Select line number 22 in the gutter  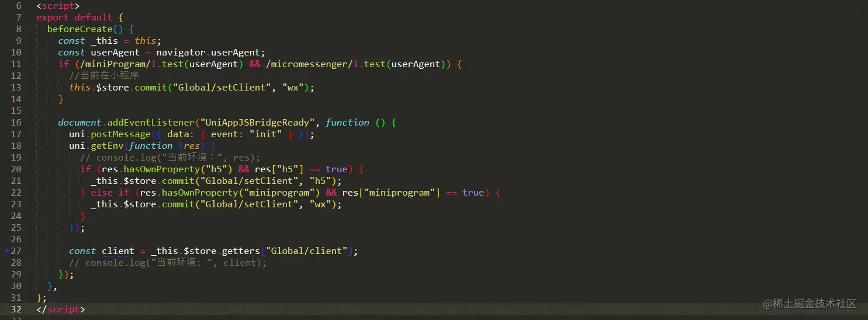tap(16, 193)
